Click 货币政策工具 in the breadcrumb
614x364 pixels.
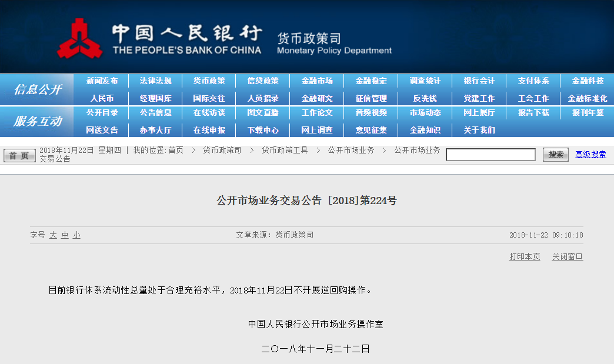[x=285, y=151]
